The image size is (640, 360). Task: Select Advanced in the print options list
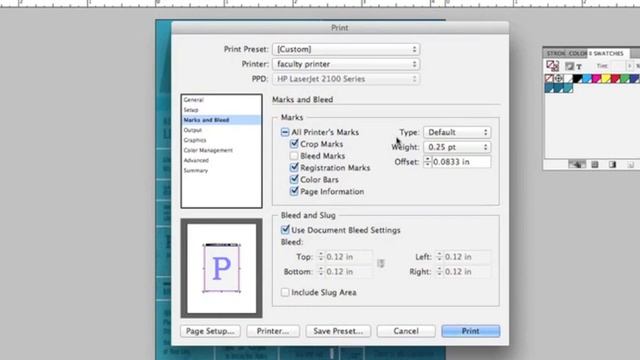coord(221,160)
